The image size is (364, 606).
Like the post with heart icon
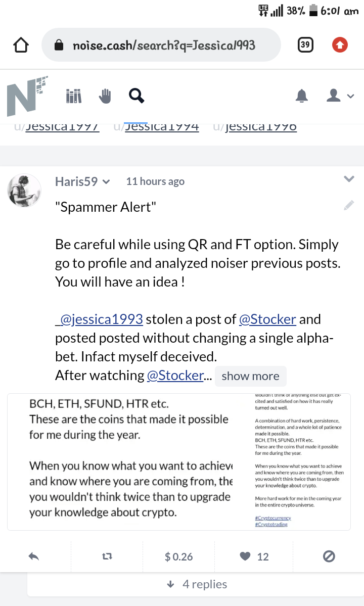pyautogui.click(x=245, y=556)
